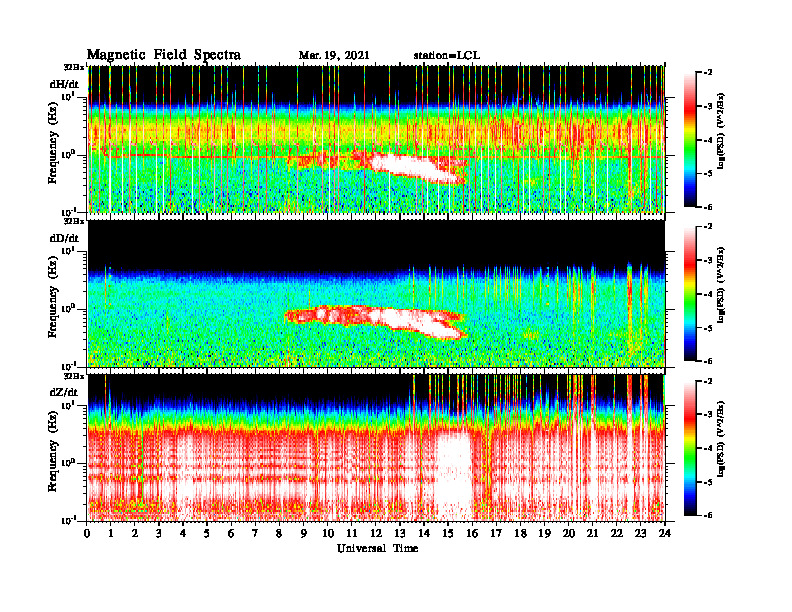Click the hour 22 tick label
The image size is (792, 612).
tap(617, 534)
